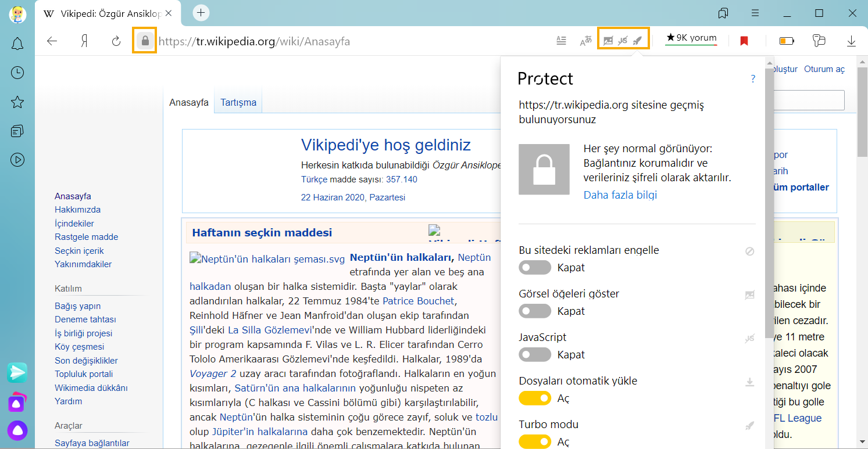
Task: Open a new tab with plus button
Action: 201,12
